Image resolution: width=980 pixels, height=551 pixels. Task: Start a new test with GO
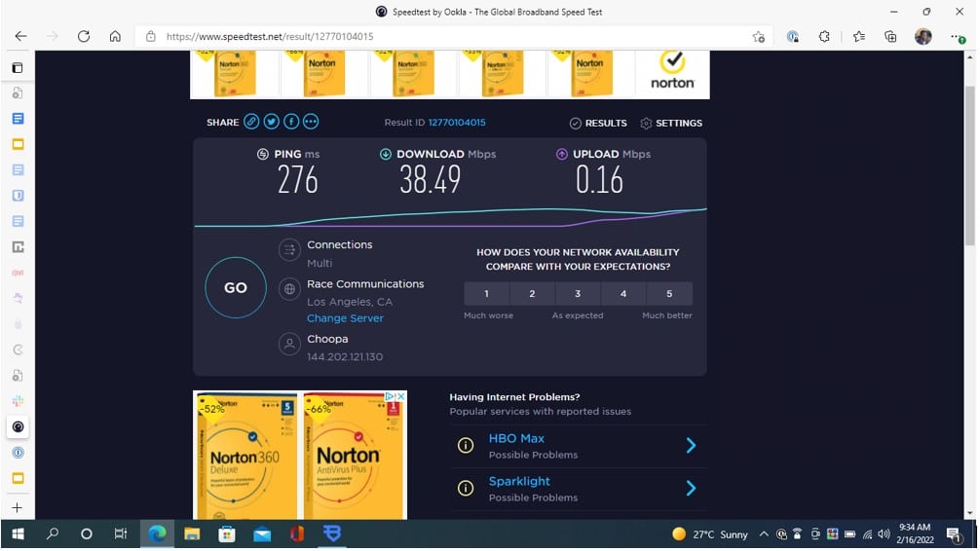(236, 288)
